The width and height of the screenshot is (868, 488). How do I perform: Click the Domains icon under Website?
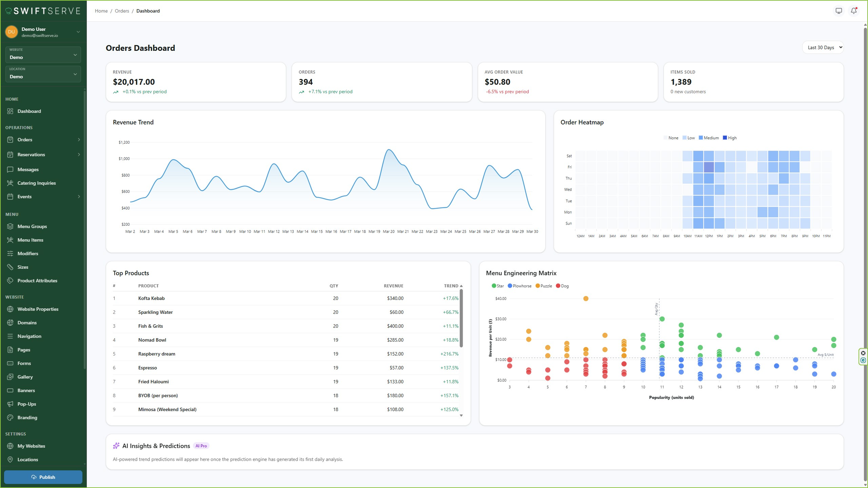pos(10,323)
